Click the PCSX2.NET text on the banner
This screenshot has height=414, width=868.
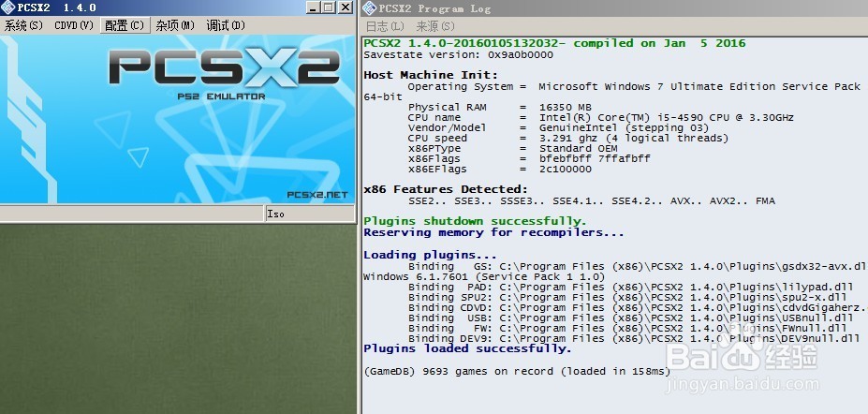[x=317, y=195]
